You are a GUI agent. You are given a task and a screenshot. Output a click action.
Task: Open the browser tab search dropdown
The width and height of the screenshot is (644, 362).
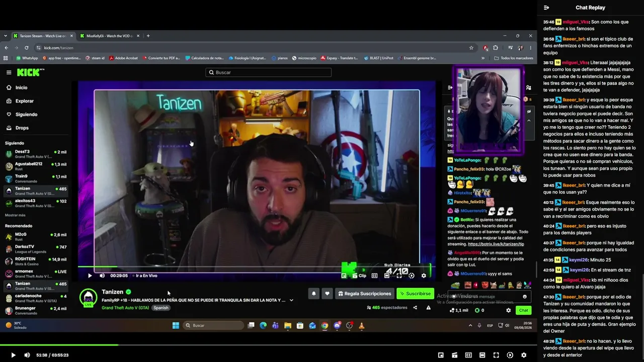click(5, 36)
